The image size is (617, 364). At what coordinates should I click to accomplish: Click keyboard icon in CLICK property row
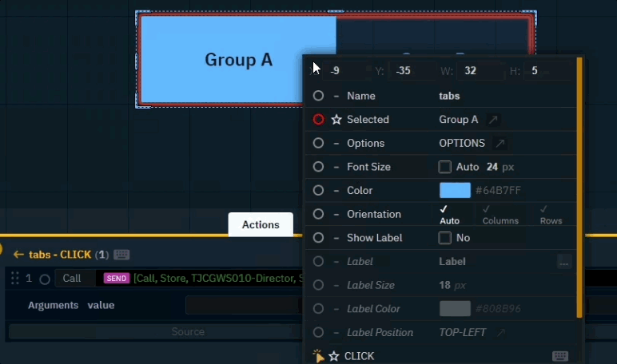560,356
